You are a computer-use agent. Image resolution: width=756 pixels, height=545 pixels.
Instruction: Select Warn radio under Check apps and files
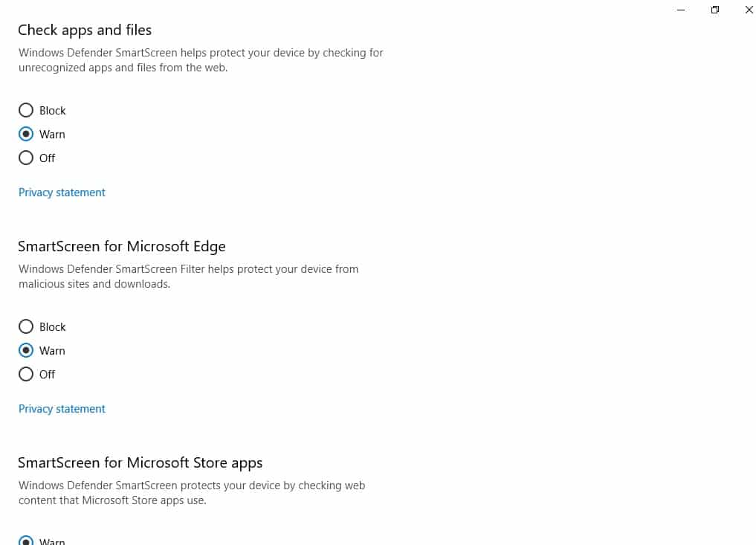point(26,135)
